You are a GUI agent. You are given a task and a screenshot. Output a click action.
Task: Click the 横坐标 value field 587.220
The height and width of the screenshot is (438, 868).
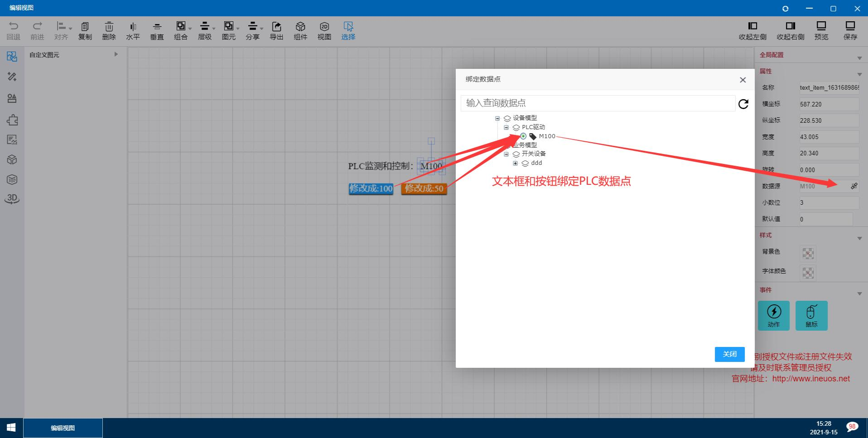coord(829,104)
